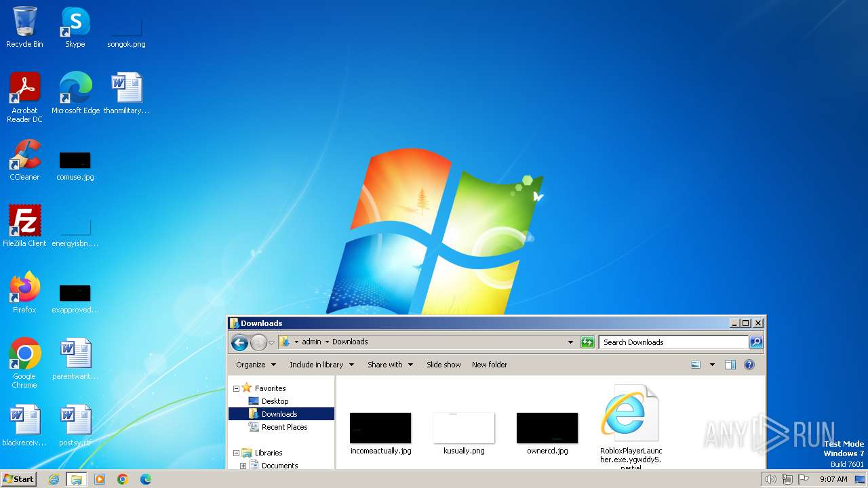Select Desktop under Favorites
This screenshot has width=868, height=488.
pyautogui.click(x=275, y=401)
